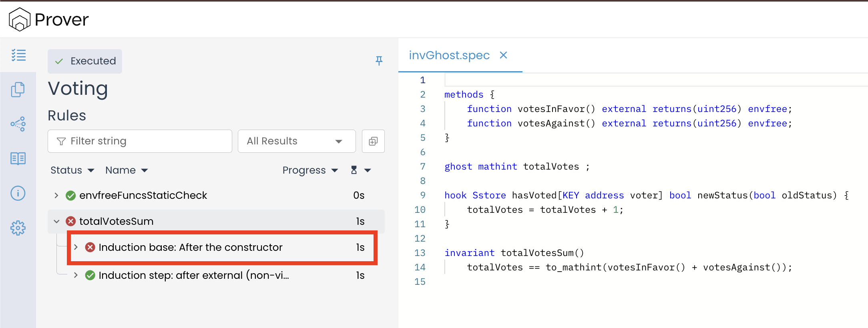This screenshot has width=868, height=328.
Task: Sort by the hourglass duration column
Action: point(360,170)
